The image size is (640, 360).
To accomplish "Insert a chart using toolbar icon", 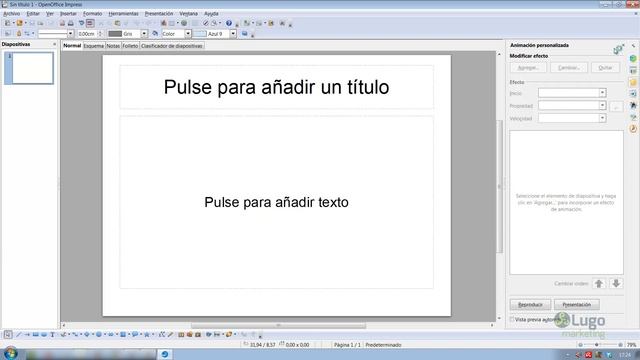I will coord(164,23).
